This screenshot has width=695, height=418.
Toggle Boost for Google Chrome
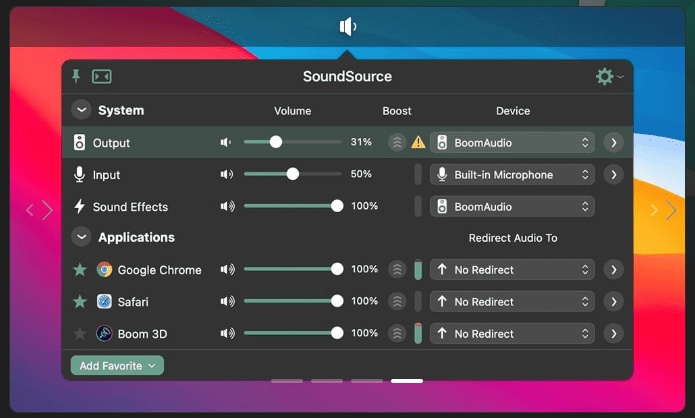[x=397, y=270]
